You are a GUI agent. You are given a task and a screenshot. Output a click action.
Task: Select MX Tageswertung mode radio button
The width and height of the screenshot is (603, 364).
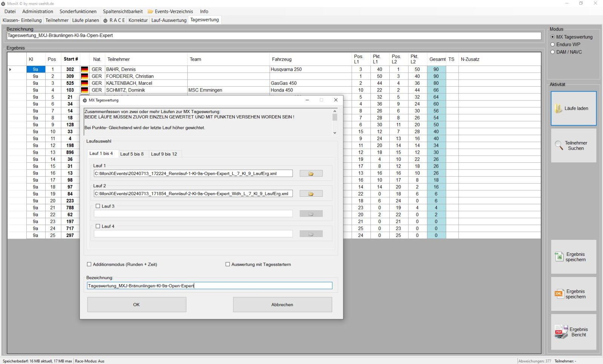pos(553,37)
